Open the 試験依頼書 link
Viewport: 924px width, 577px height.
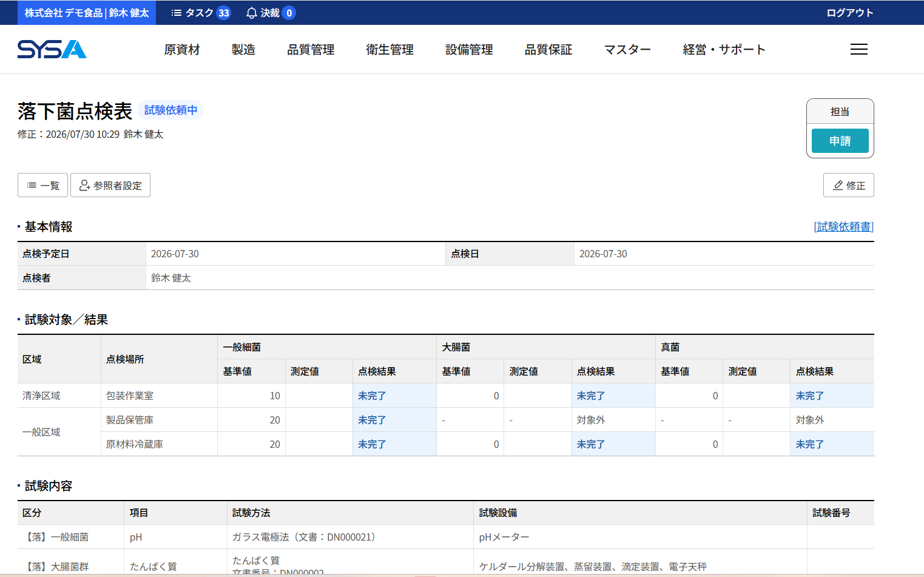pos(844,226)
